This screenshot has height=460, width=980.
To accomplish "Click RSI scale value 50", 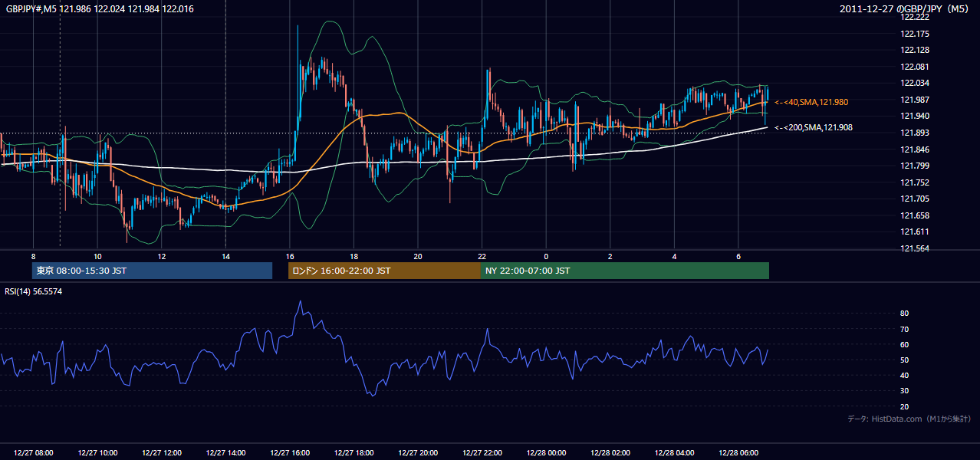I will (904, 360).
